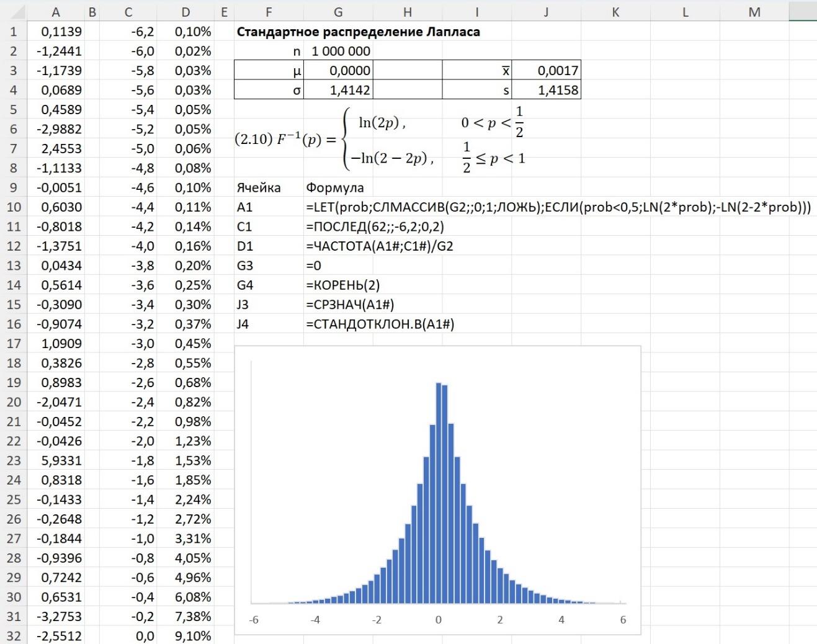The image size is (817, 644).
Task: Select cell with value -0,0051
Action: pos(56,187)
